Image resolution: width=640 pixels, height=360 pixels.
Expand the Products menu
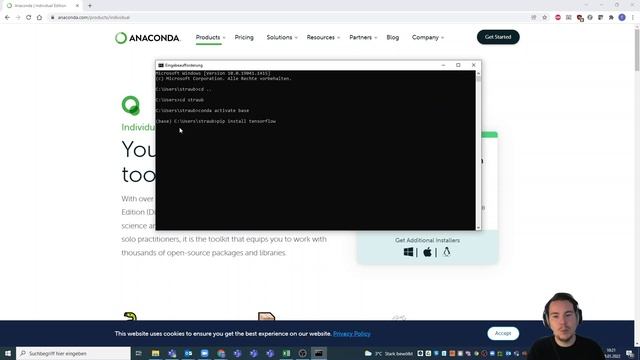click(x=210, y=38)
